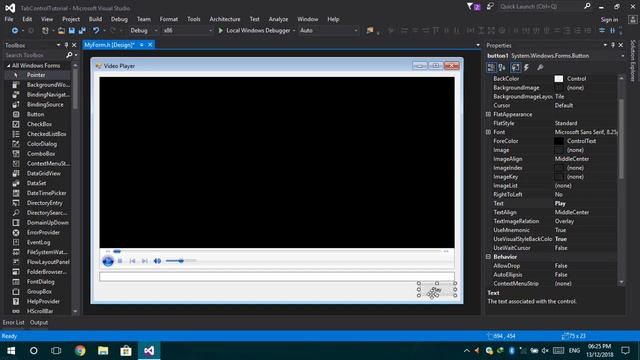The width and height of the screenshot is (640, 360).
Task: Open Chrome from the Windows taskbar
Action: 80,351
